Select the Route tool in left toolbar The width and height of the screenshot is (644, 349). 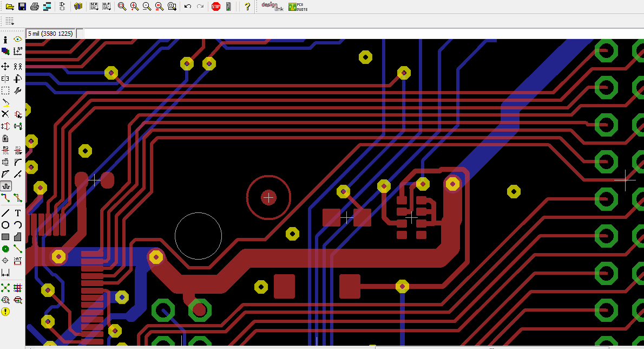click(x=5, y=198)
